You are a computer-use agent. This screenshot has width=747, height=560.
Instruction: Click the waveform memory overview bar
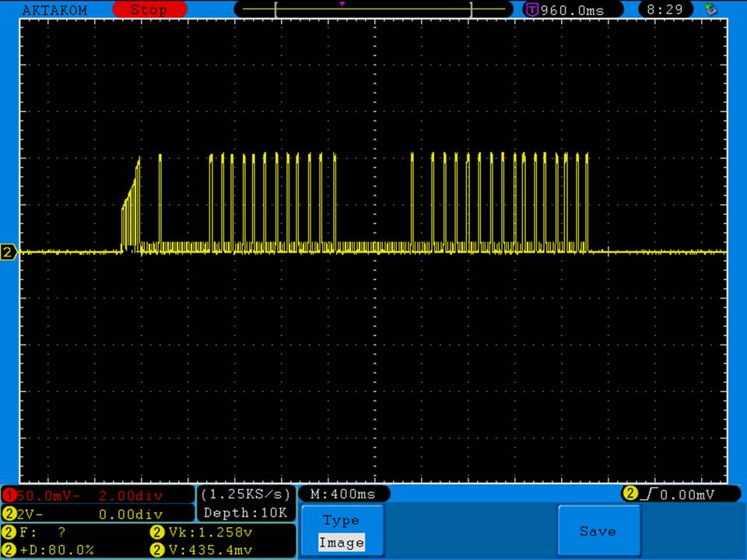click(x=373, y=10)
